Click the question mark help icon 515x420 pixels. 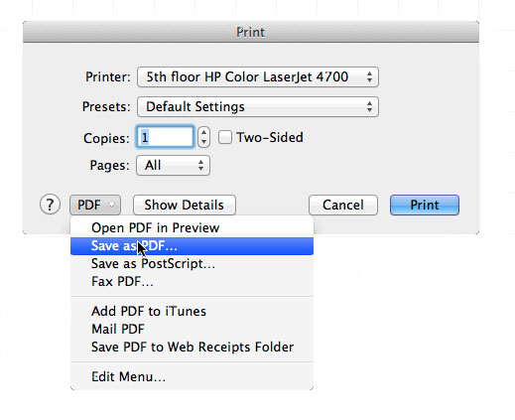[x=50, y=205]
